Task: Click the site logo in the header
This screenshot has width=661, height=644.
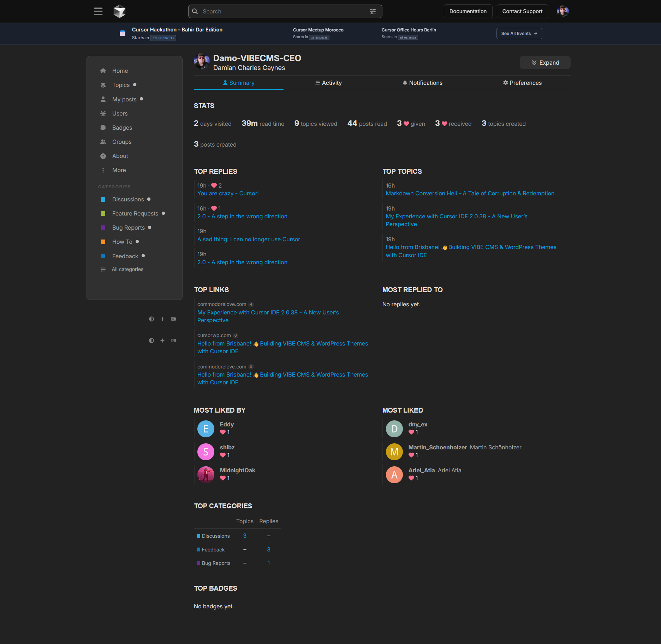Action: pos(119,11)
